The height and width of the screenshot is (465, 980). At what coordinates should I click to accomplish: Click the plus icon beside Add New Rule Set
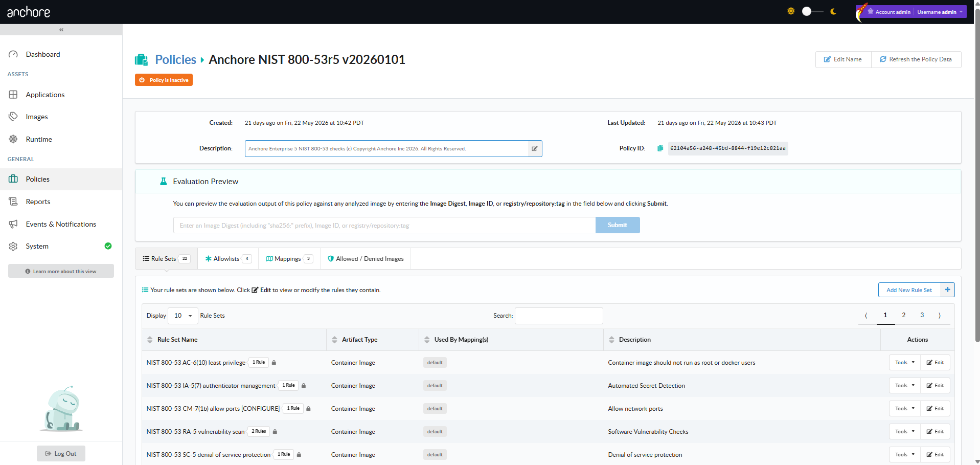947,290
